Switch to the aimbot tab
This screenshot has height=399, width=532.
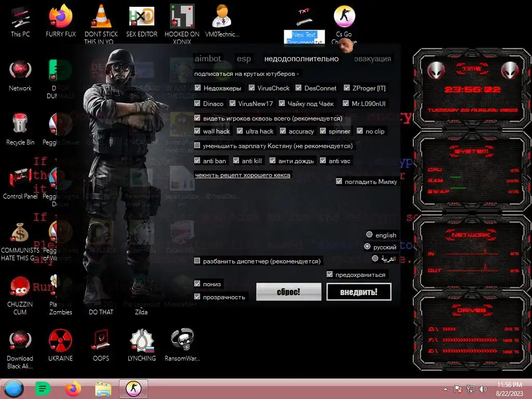click(x=208, y=59)
